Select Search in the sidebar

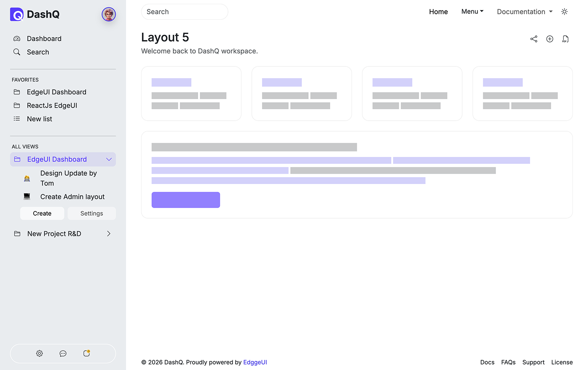37,52
